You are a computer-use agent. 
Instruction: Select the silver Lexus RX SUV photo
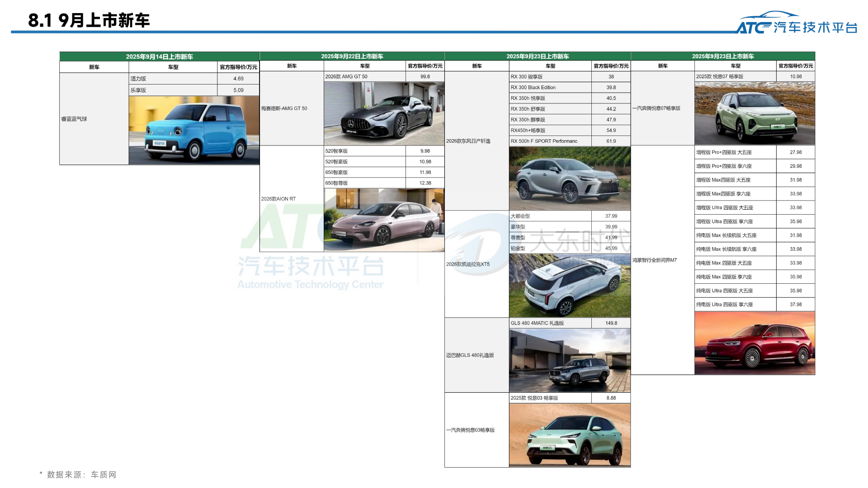[x=570, y=178]
